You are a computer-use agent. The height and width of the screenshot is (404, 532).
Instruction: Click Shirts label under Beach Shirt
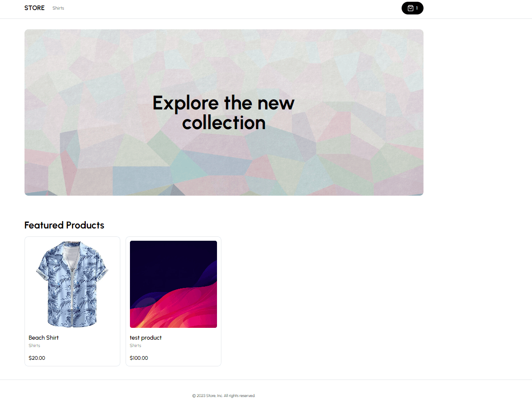click(x=35, y=345)
